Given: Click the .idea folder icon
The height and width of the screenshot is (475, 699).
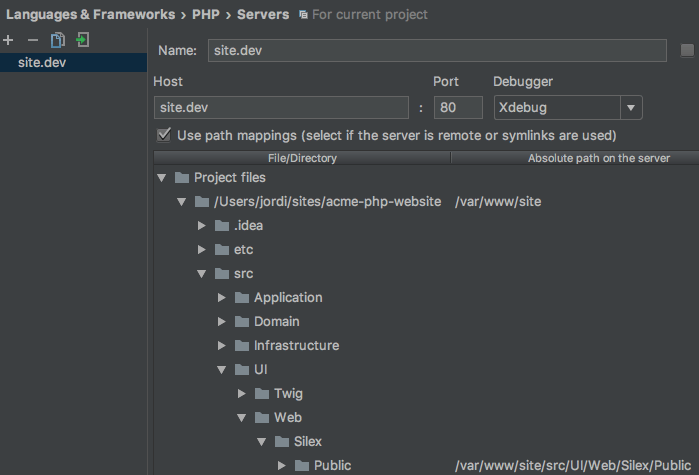Looking at the screenshot, I should [221, 226].
